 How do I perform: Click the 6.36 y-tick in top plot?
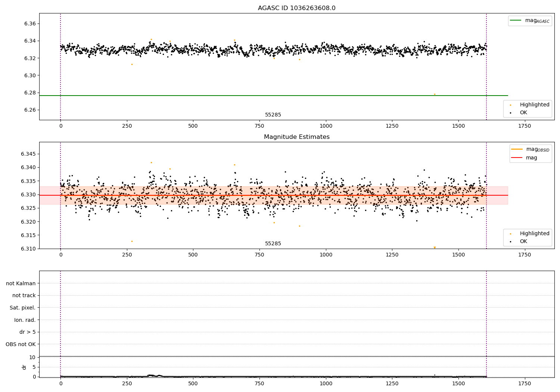point(30,24)
